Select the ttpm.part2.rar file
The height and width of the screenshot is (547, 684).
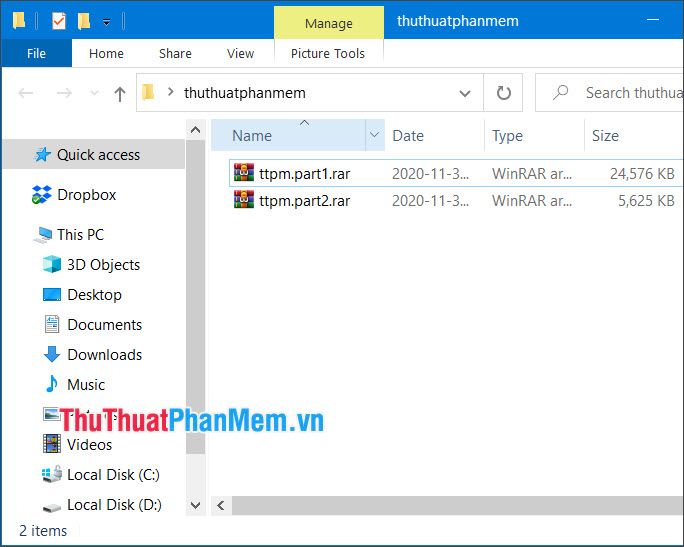(456, 200)
